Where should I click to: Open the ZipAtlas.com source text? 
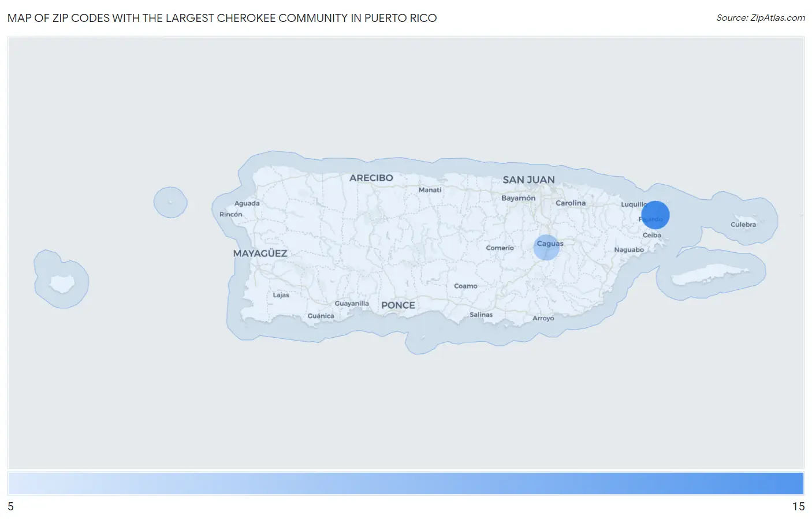(x=761, y=18)
